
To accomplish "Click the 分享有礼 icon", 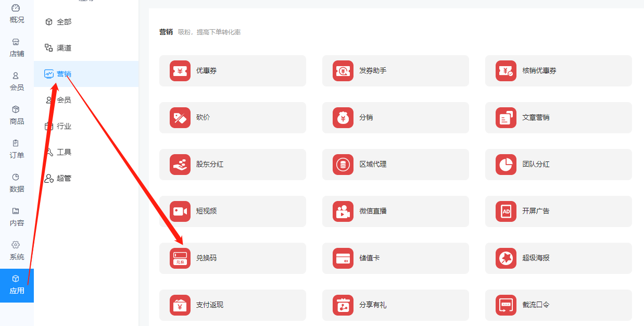I will [x=343, y=305].
